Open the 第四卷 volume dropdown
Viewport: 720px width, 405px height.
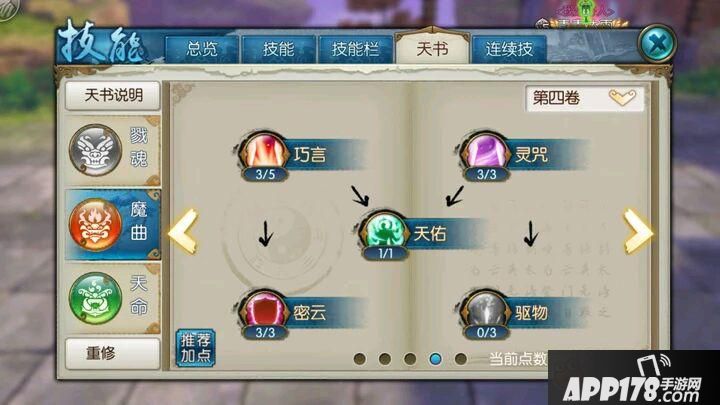tap(585, 98)
